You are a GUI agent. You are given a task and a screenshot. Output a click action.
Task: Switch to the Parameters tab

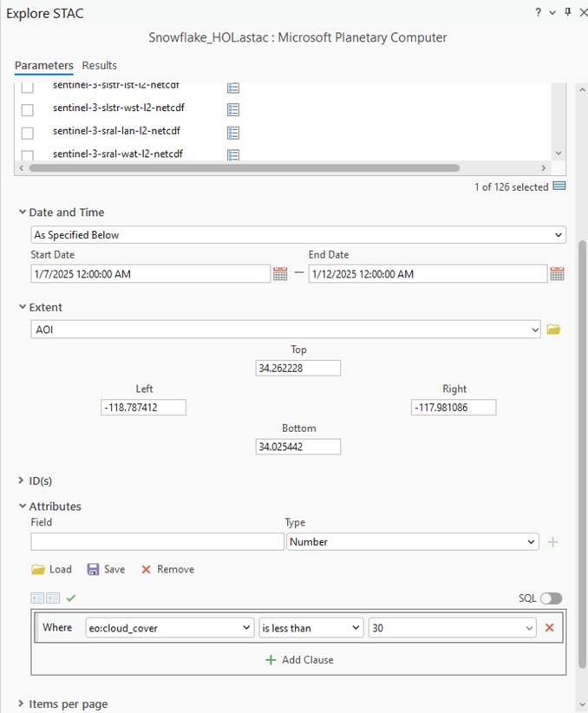pyautogui.click(x=43, y=65)
